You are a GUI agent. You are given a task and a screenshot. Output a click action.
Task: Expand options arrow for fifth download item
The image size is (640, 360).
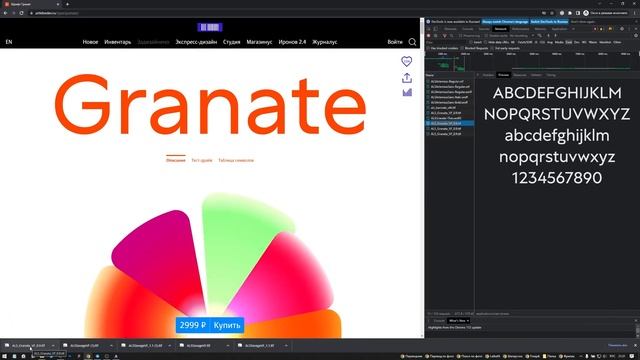pyautogui.click(x=286, y=346)
